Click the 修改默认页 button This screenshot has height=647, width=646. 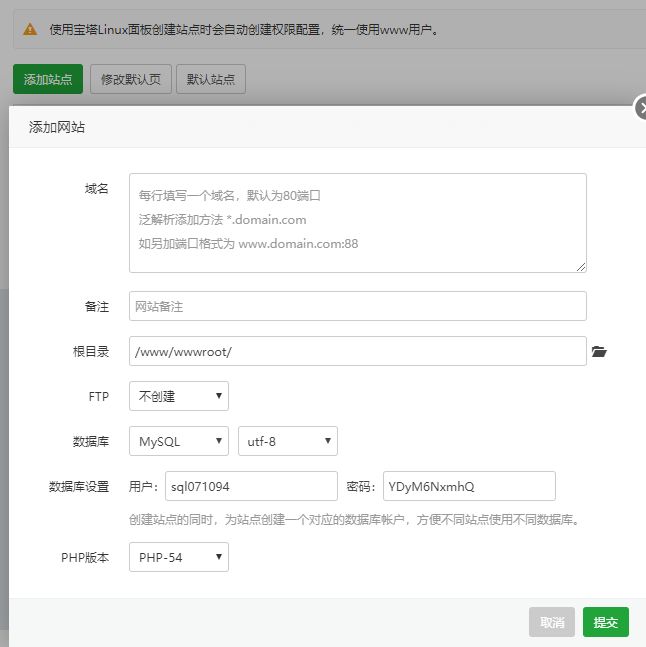click(131, 79)
